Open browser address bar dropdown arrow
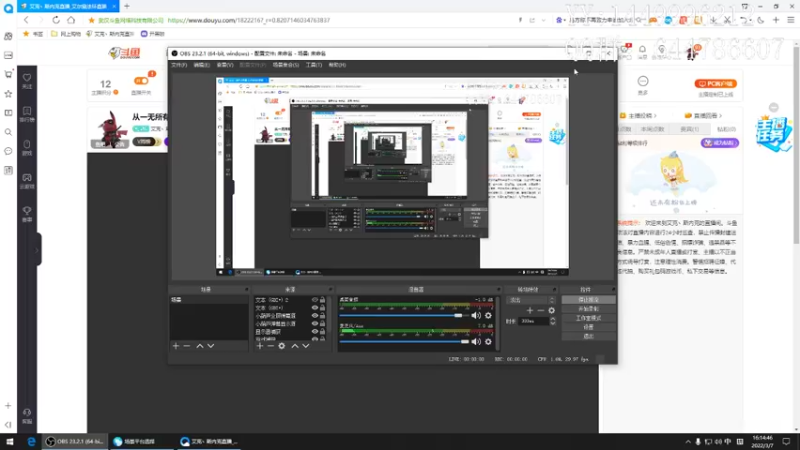800x450 pixels. tap(543, 20)
